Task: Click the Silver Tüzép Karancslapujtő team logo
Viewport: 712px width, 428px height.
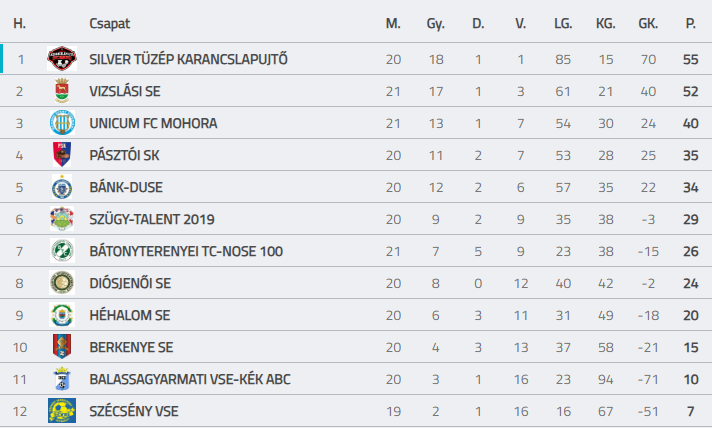Action: [x=62, y=59]
